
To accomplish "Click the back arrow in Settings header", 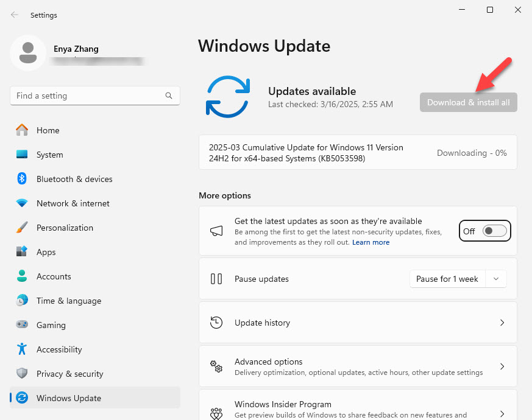I will point(15,15).
